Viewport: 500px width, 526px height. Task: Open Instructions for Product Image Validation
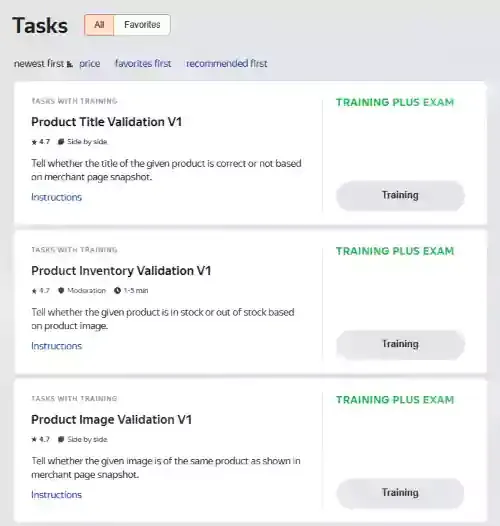click(x=56, y=495)
